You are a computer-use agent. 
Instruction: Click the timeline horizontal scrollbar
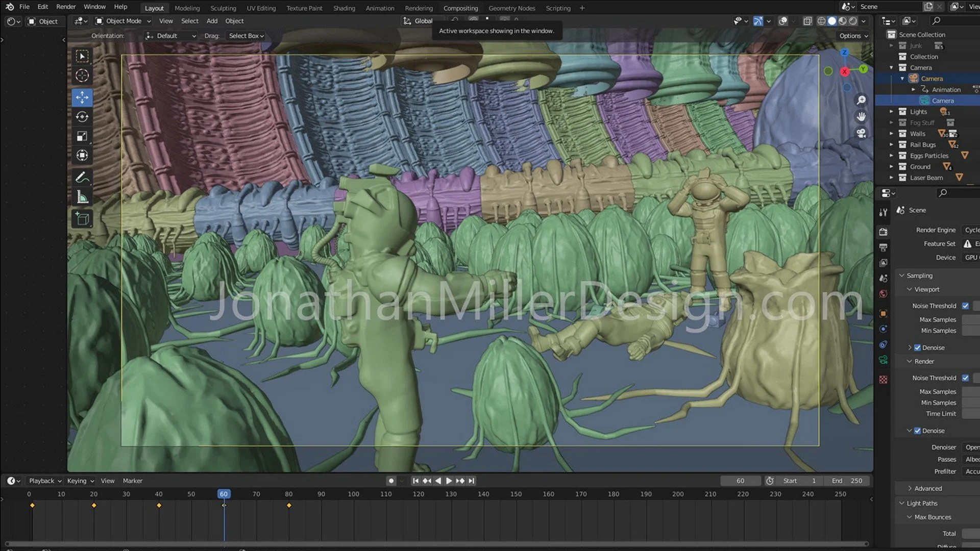tap(436, 544)
